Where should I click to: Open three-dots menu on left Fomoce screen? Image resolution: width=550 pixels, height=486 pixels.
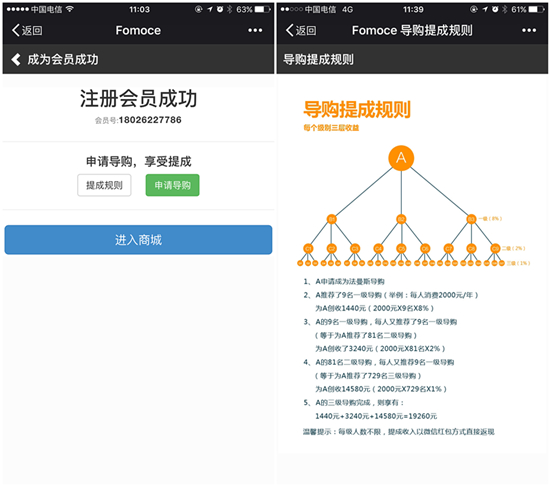pyautogui.click(x=255, y=31)
